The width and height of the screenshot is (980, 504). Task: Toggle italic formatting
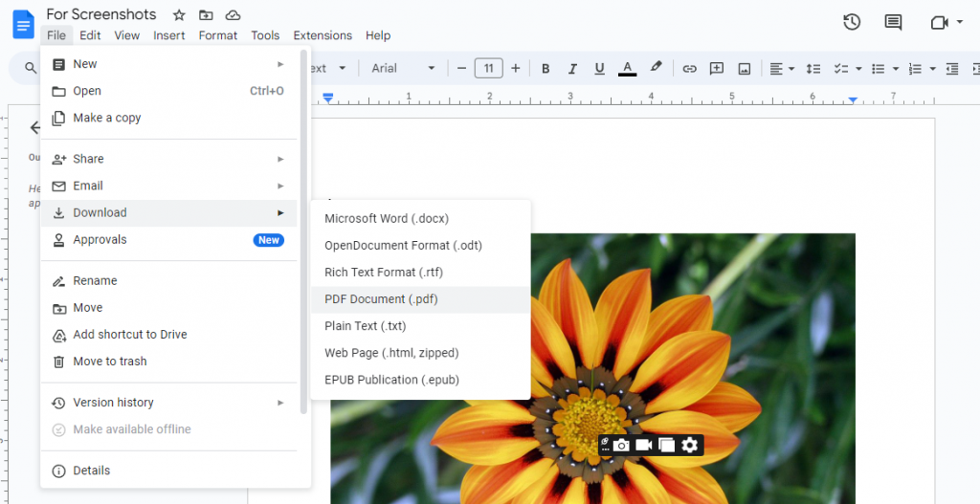click(572, 68)
